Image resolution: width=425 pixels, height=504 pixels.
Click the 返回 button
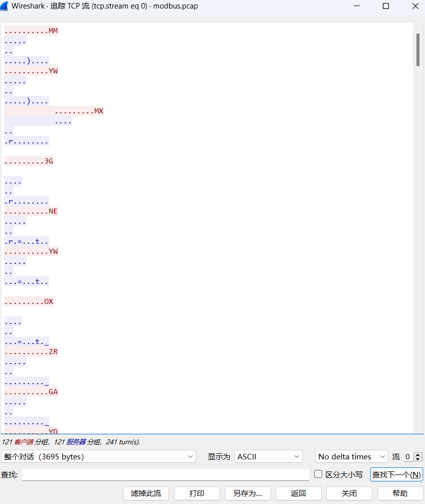[x=298, y=493]
